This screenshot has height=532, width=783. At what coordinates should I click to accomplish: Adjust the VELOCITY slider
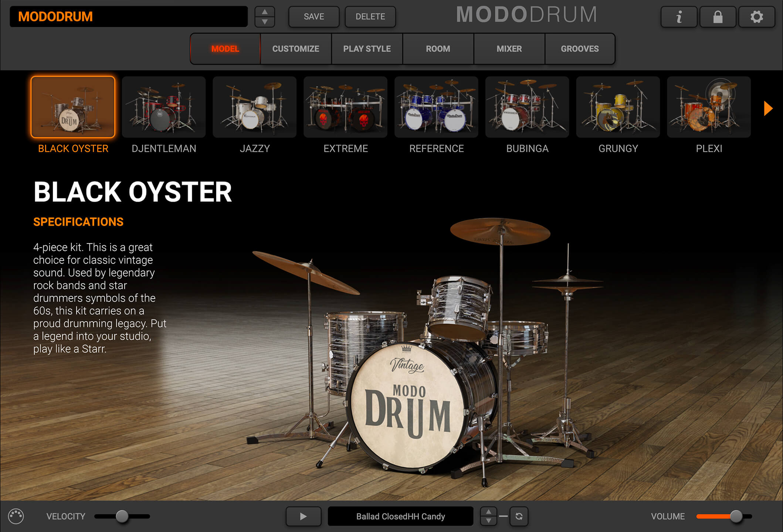(122, 516)
